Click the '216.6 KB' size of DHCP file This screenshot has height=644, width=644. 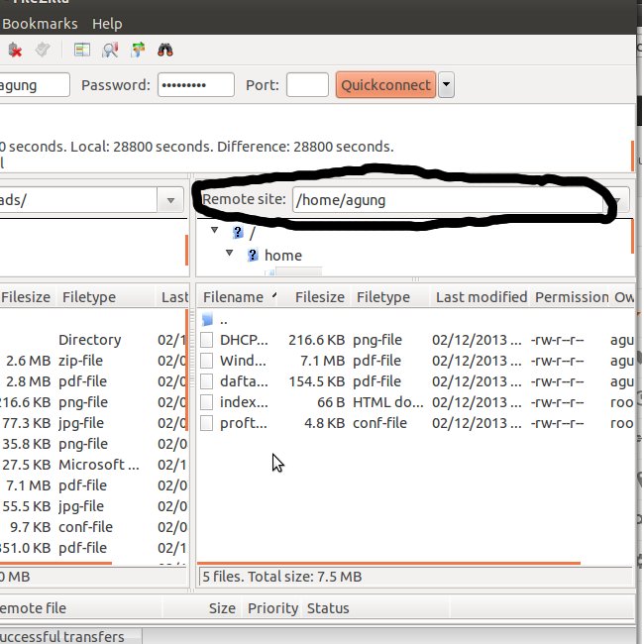pos(316,340)
